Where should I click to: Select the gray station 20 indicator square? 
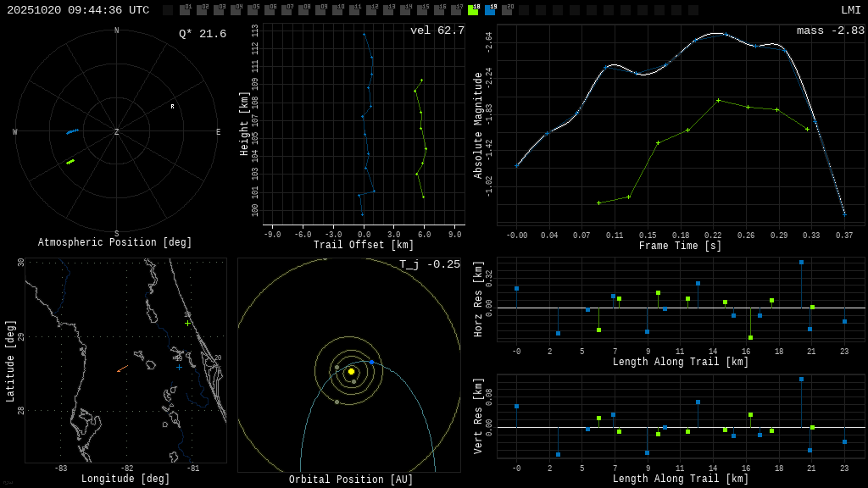(507, 11)
